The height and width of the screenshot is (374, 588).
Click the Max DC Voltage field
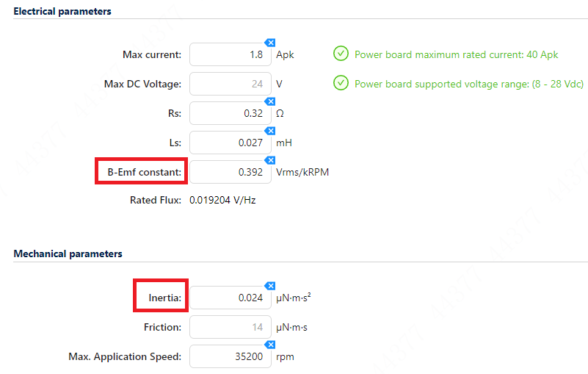click(230, 84)
